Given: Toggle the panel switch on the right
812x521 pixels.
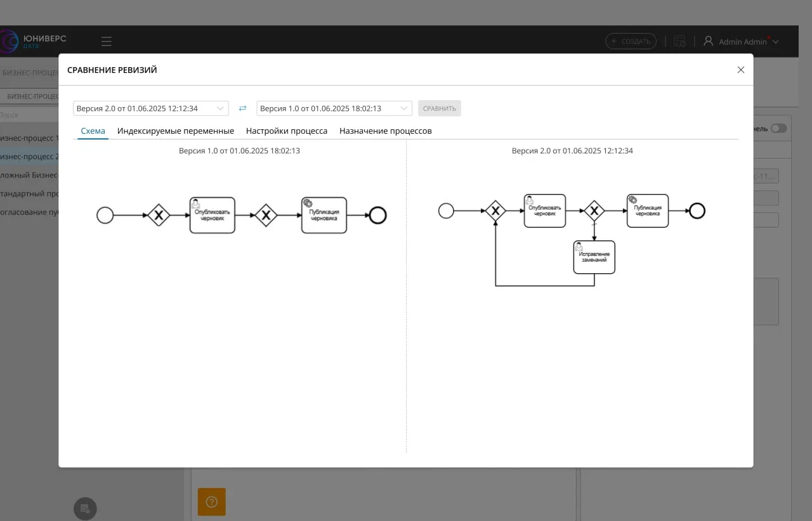Looking at the screenshot, I should [778, 129].
